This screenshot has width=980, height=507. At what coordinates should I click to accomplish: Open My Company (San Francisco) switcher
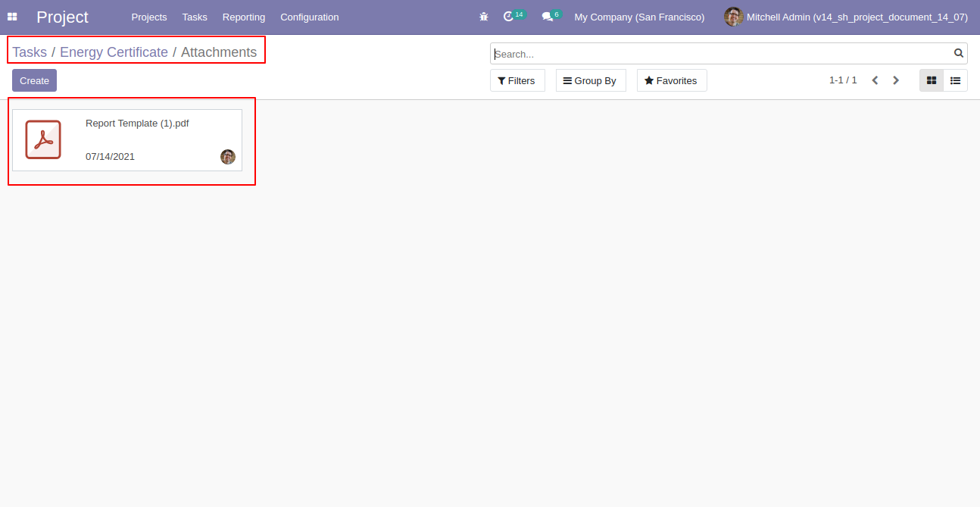coord(639,17)
